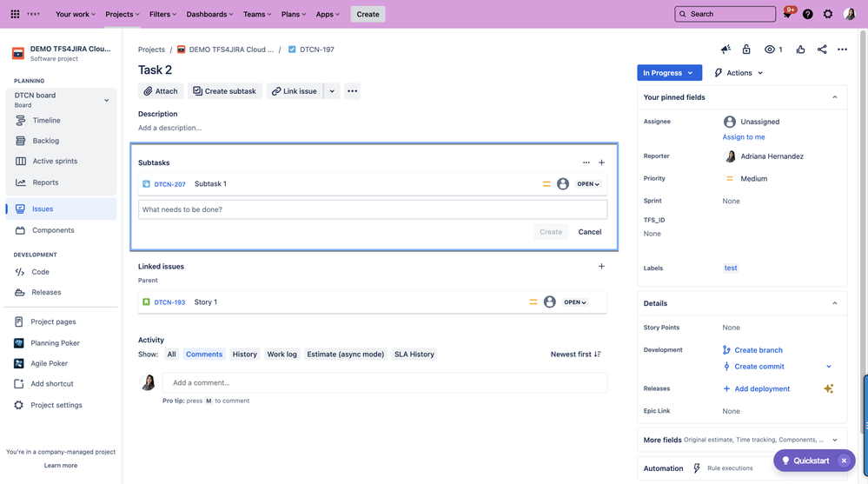Open the Plans menu
The height and width of the screenshot is (484, 868).
point(294,14)
